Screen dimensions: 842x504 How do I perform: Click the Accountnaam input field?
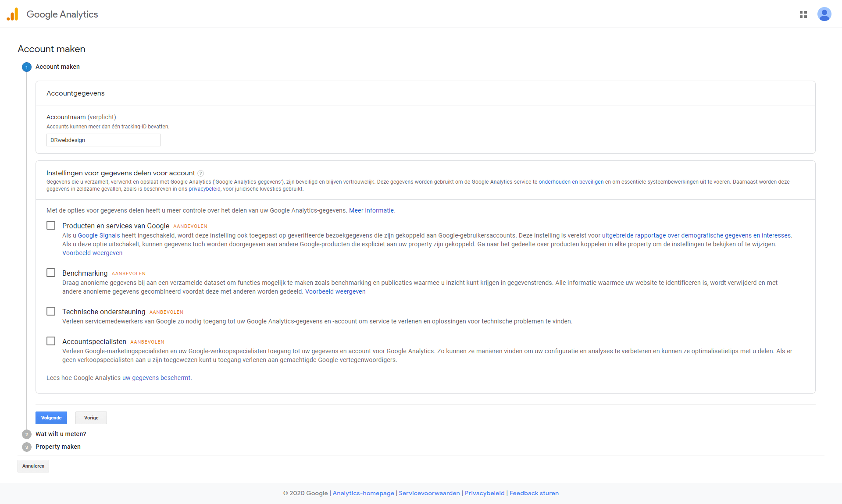click(x=103, y=140)
